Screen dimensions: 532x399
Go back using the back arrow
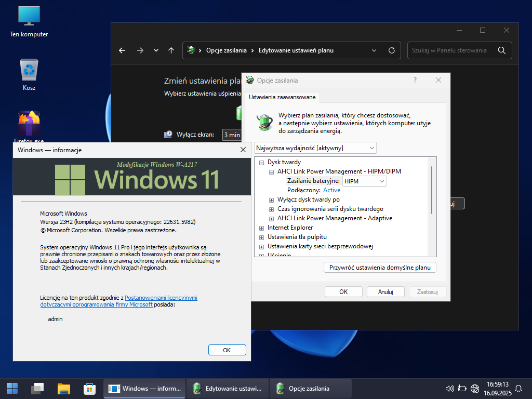[x=122, y=50]
